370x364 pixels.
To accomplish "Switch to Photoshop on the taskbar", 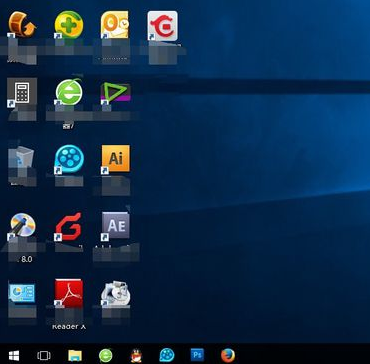I will pyautogui.click(x=197, y=355).
